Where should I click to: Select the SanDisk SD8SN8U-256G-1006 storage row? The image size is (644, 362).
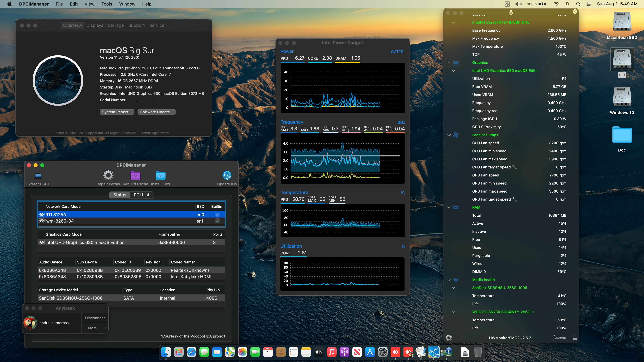click(x=131, y=298)
